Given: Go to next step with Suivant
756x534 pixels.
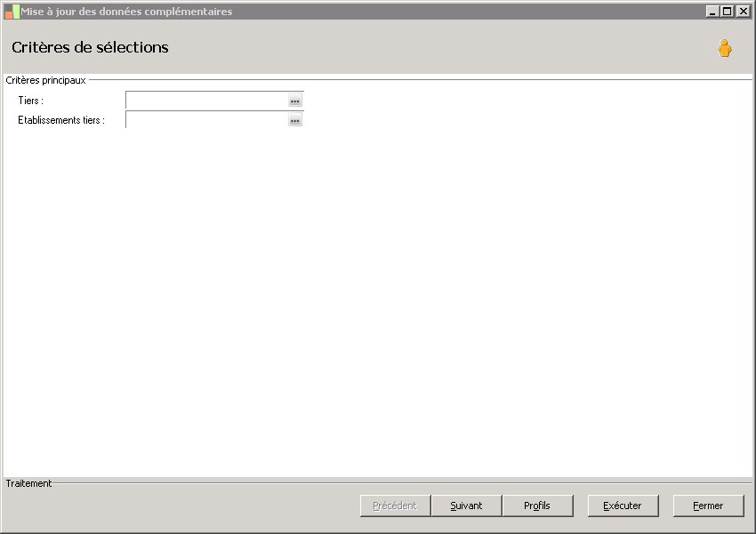Looking at the screenshot, I should coord(466,506).
